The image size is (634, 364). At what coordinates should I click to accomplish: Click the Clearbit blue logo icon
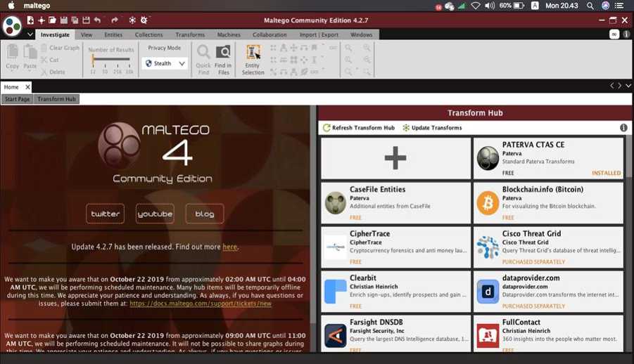point(335,292)
